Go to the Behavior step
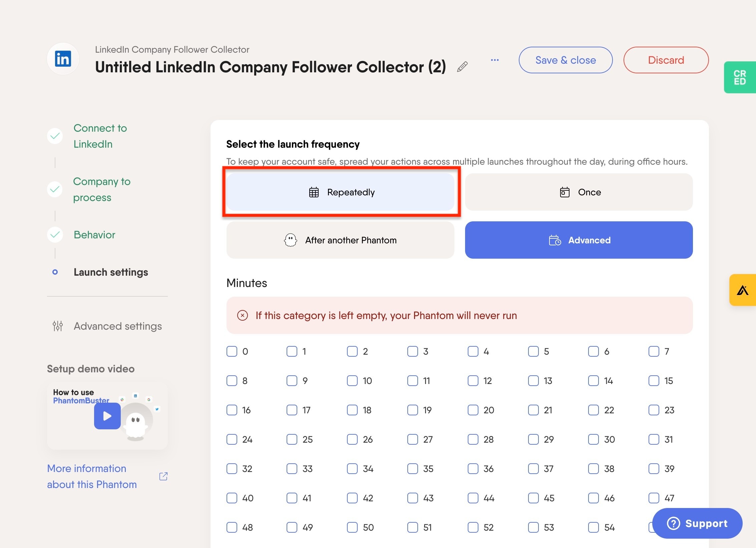This screenshot has width=756, height=548. 94,235
